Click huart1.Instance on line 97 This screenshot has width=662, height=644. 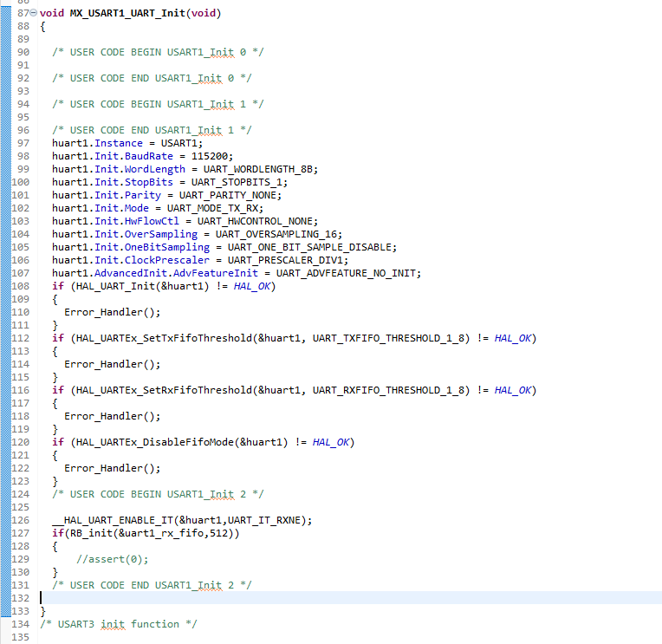[97, 143]
